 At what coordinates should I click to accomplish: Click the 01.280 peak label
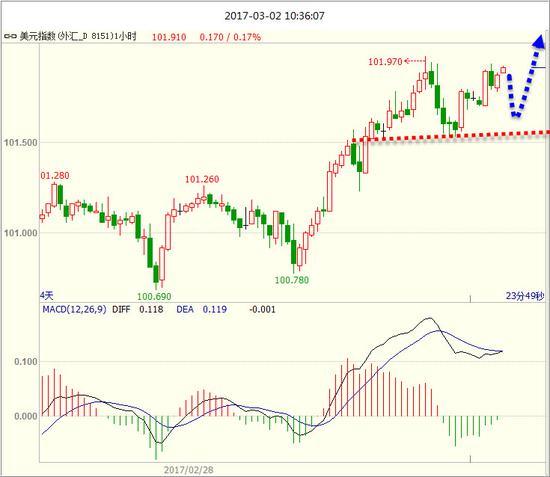(55, 175)
